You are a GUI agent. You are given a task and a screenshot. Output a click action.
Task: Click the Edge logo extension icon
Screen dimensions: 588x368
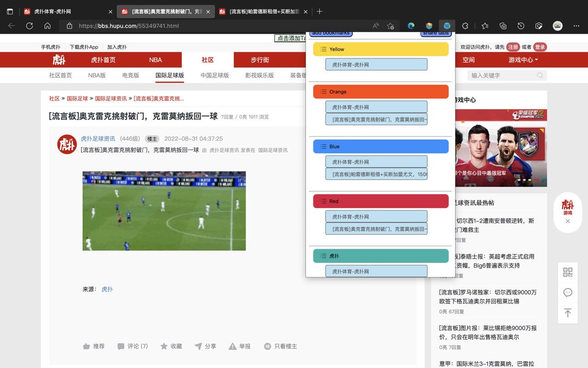pyautogui.click(x=411, y=26)
